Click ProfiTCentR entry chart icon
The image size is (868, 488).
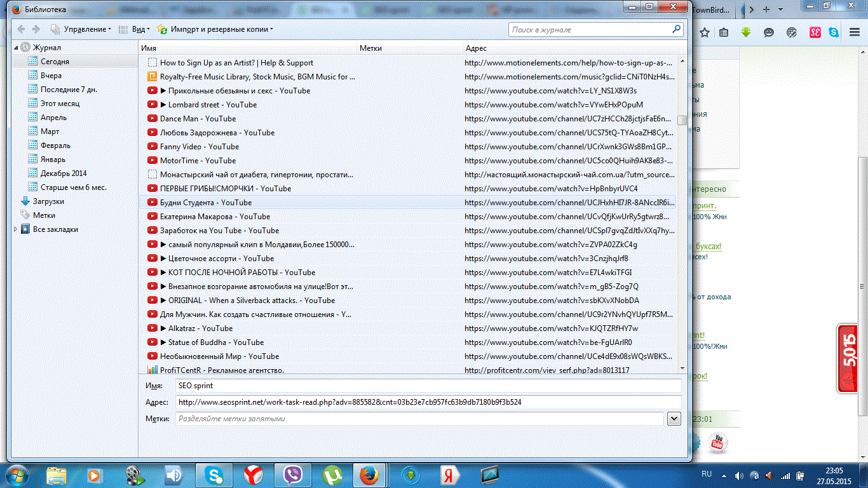[x=152, y=370]
